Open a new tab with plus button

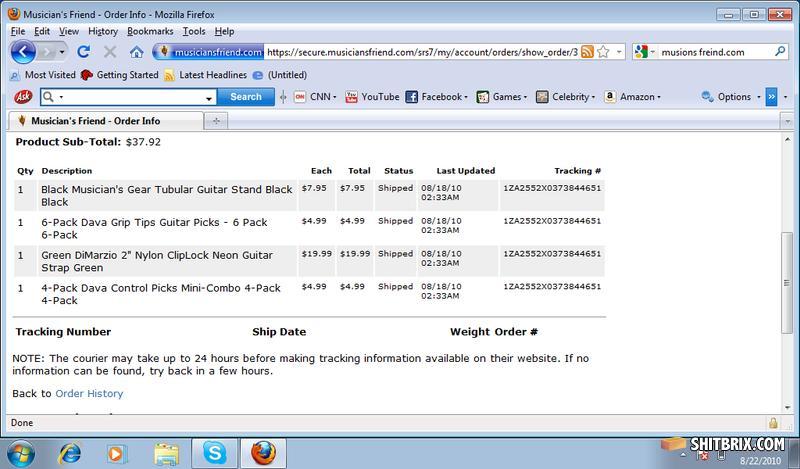(x=216, y=121)
